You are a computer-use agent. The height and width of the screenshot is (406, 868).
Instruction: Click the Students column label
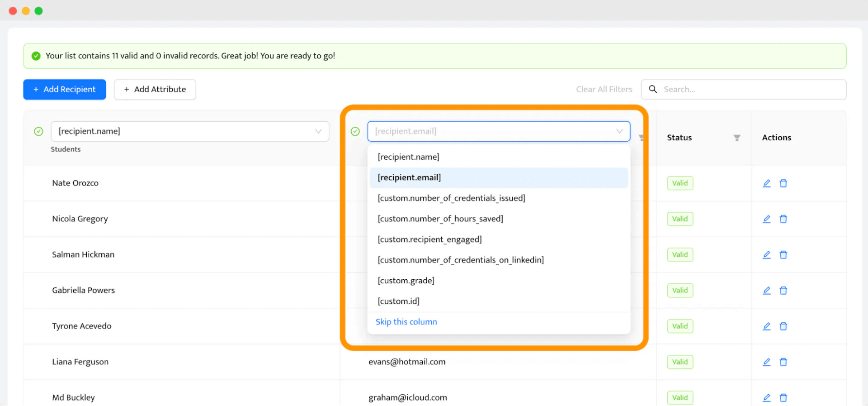pyautogui.click(x=66, y=149)
